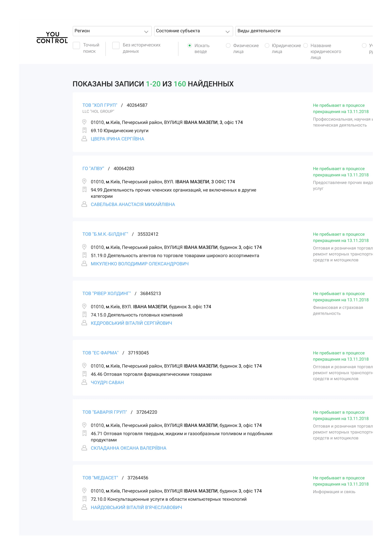Open ТОВ "РІВЕР ХОЛДИНГ" company link
This screenshot has width=392, height=555.
pyautogui.click(x=107, y=293)
